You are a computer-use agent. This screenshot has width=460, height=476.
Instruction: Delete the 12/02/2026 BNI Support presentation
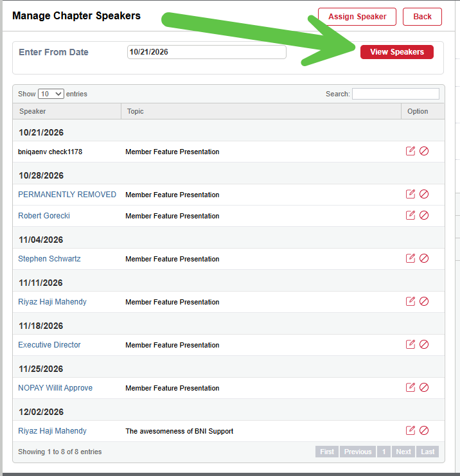click(x=424, y=430)
